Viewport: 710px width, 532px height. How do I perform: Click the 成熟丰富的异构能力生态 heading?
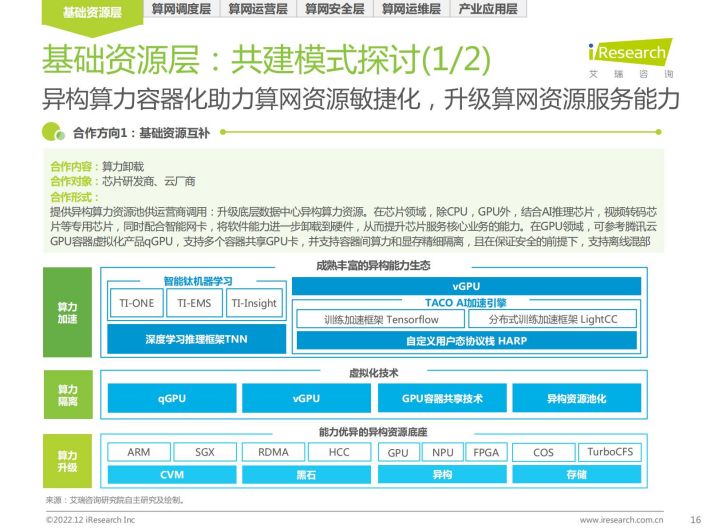373,265
